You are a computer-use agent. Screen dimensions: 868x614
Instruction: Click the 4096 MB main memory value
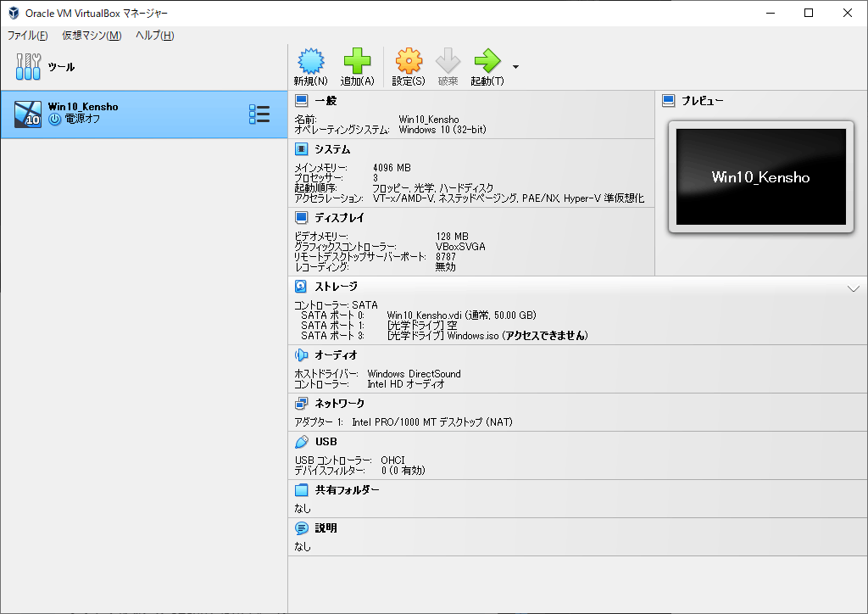pos(392,168)
